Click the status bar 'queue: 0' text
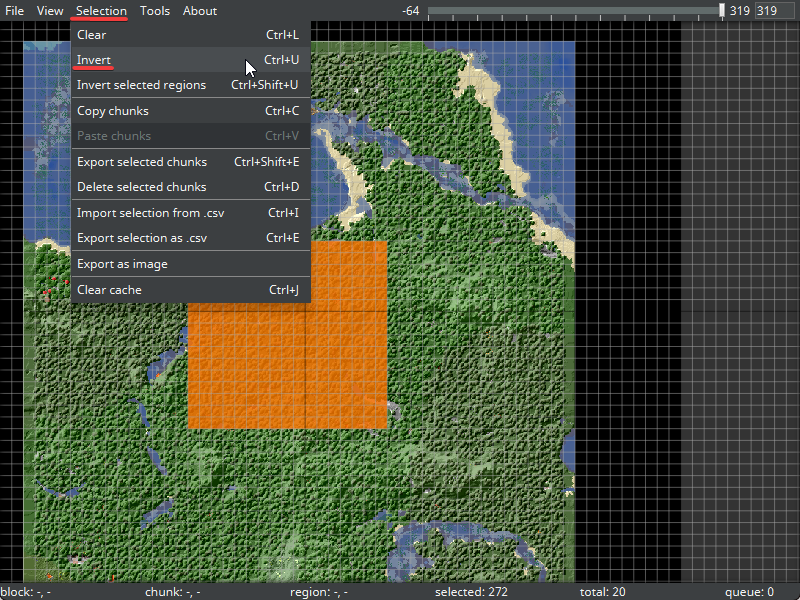Image resolution: width=800 pixels, height=600 pixels. (749, 592)
